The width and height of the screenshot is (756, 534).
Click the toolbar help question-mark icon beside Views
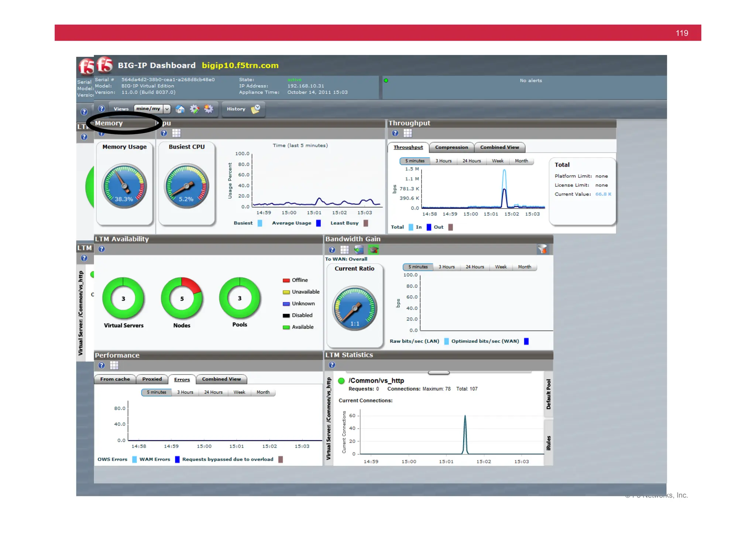(x=102, y=109)
